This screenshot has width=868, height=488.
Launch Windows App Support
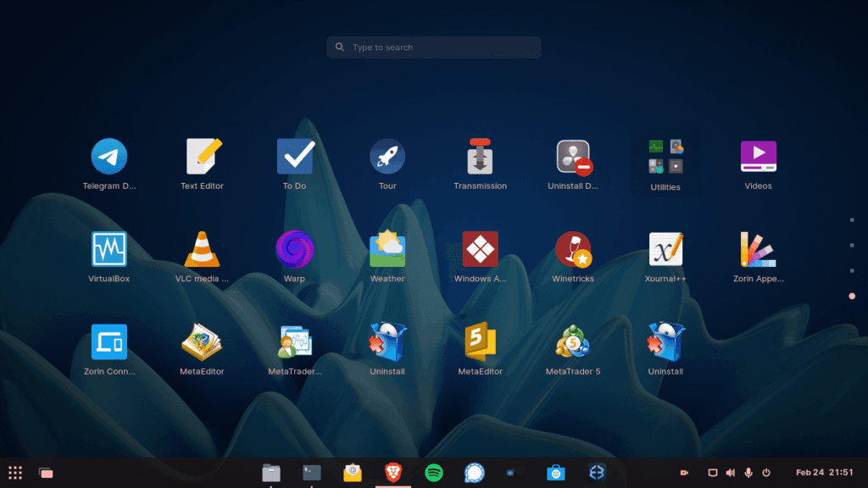[x=480, y=249]
